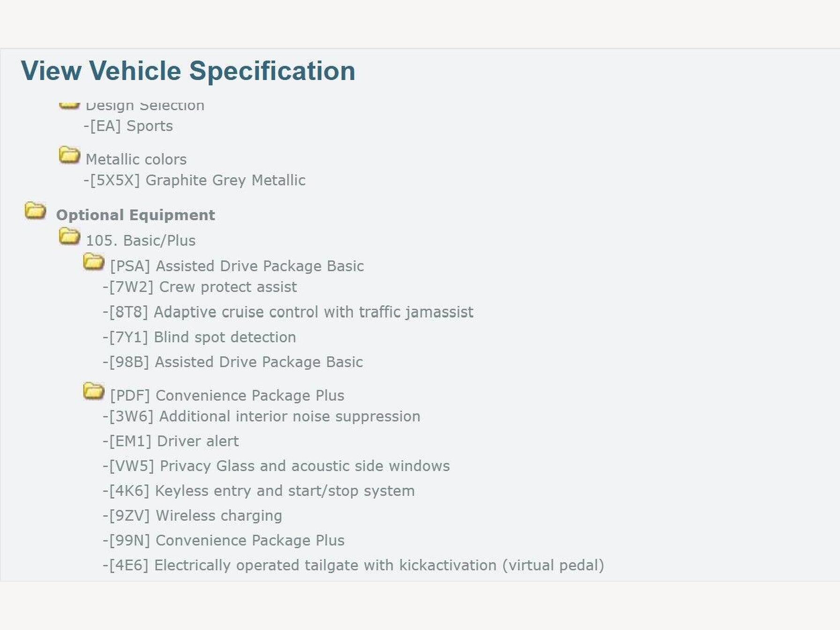Toggle folder icon for Assisted Drive Package Basic
The image size is (840, 630).
coord(93,262)
